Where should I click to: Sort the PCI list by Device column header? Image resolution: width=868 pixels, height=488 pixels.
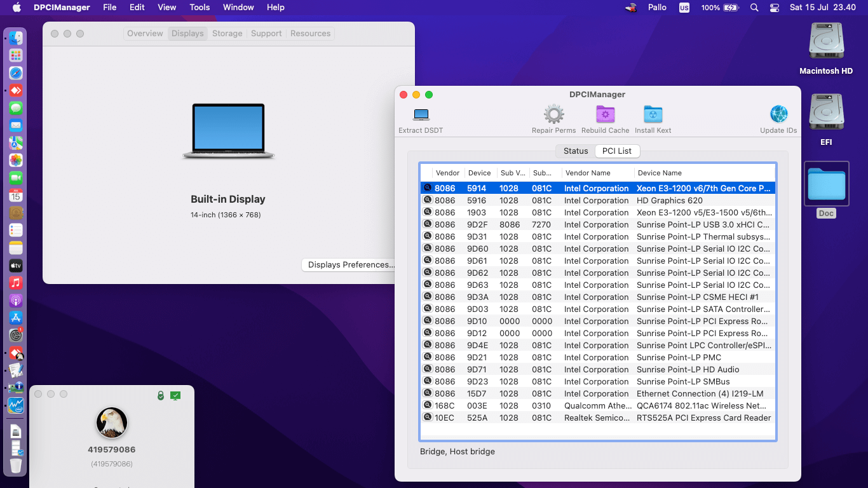click(480, 173)
